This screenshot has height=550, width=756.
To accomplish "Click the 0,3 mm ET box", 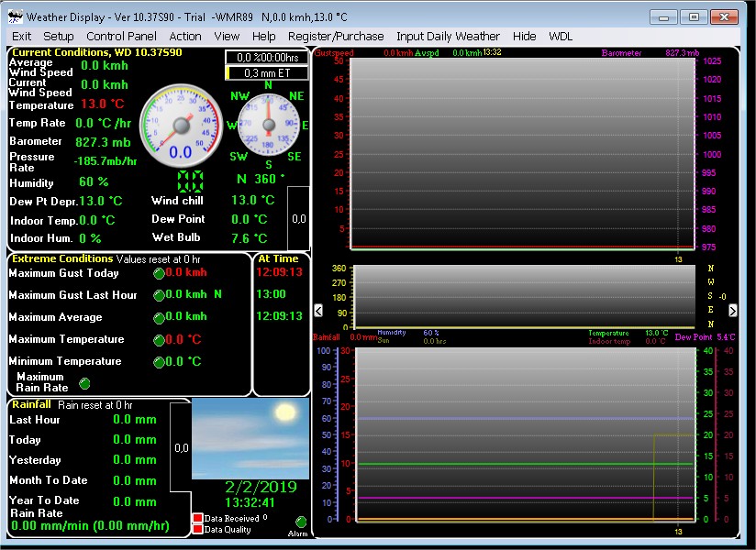I will point(267,73).
